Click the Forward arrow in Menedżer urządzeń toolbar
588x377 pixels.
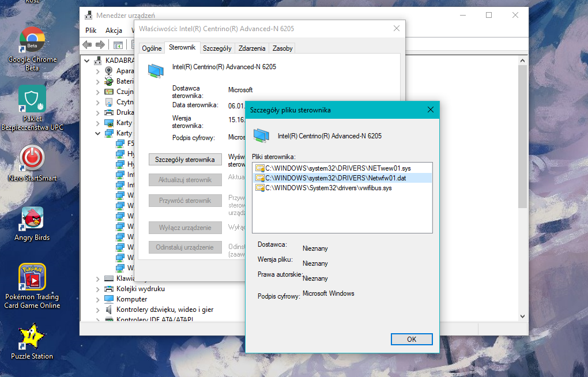tap(100, 45)
